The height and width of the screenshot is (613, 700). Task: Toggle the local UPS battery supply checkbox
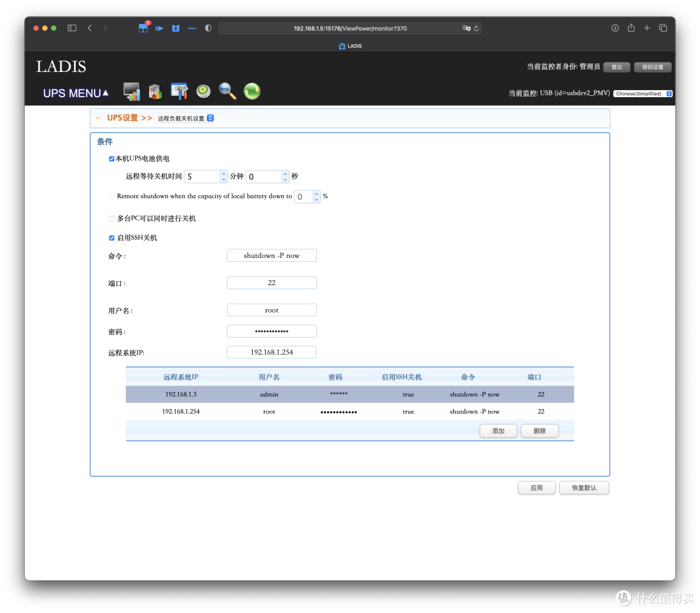111,159
